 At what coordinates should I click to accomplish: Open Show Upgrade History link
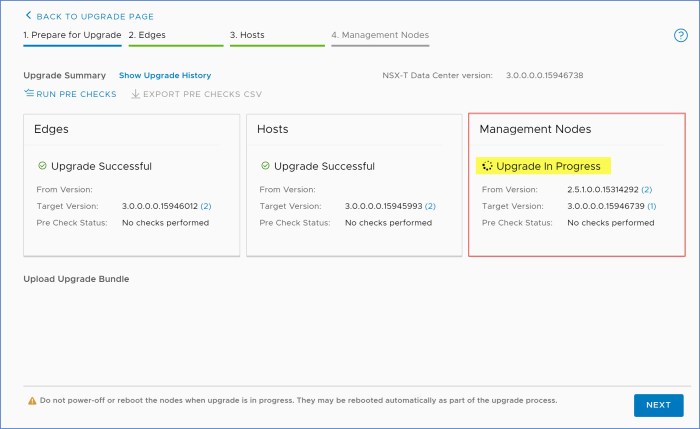pos(164,75)
